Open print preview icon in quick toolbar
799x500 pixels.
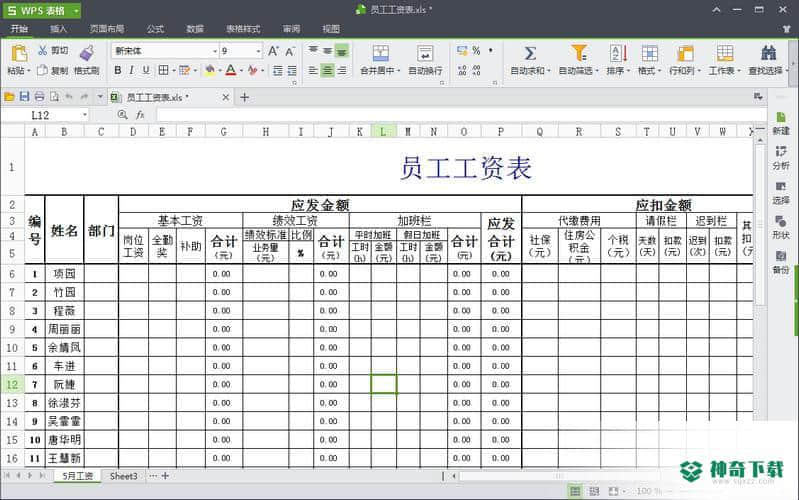click(54, 97)
